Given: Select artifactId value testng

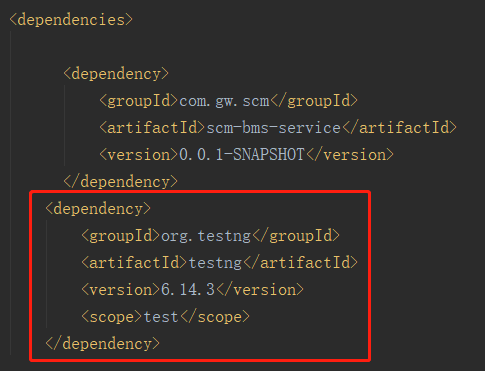Looking at the screenshot, I should [x=215, y=263].
